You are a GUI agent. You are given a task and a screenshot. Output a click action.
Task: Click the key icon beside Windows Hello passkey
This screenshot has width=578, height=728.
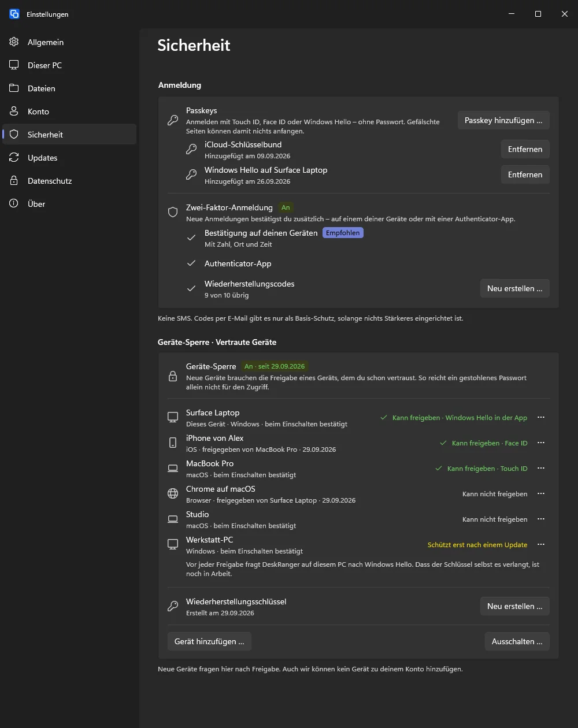(x=191, y=174)
